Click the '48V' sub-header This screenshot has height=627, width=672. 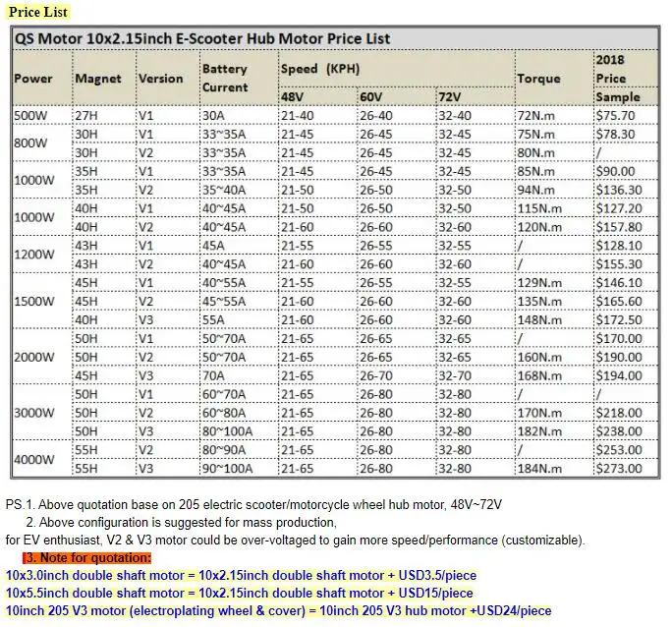[x=292, y=97]
